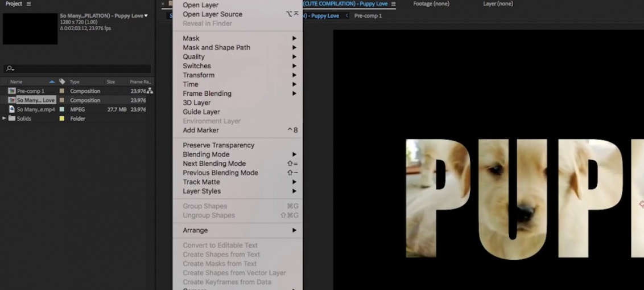The height and width of the screenshot is (290, 644).
Task: Click the So Many...e.mp4 aqua label swatch
Action: pos(62,109)
